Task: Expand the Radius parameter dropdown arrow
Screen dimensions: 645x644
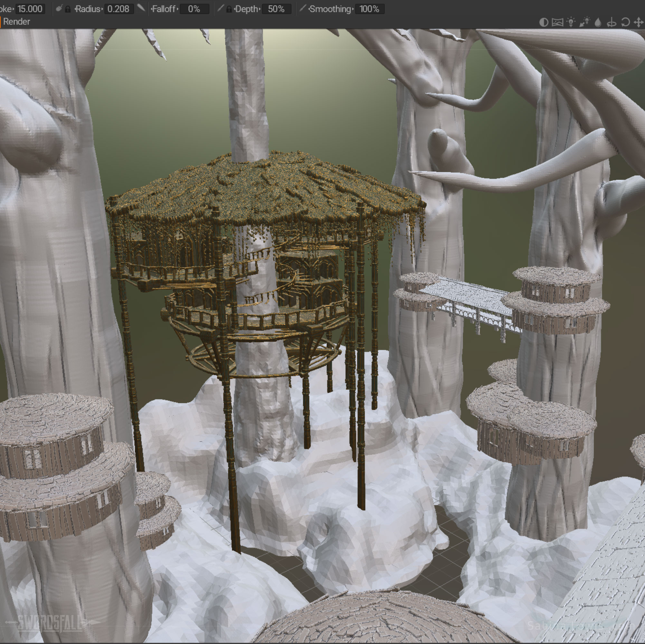Action: point(102,8)
